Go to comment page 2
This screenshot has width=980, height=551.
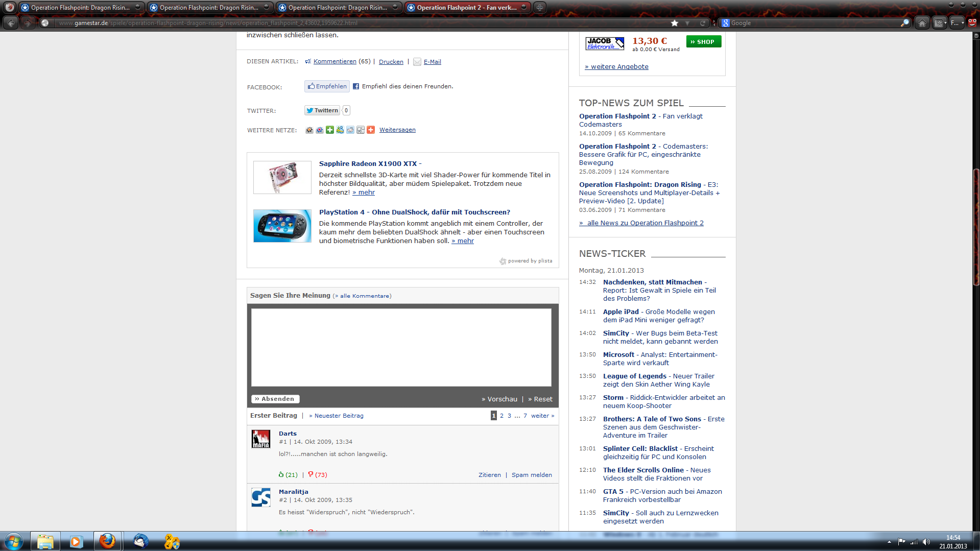501,416
